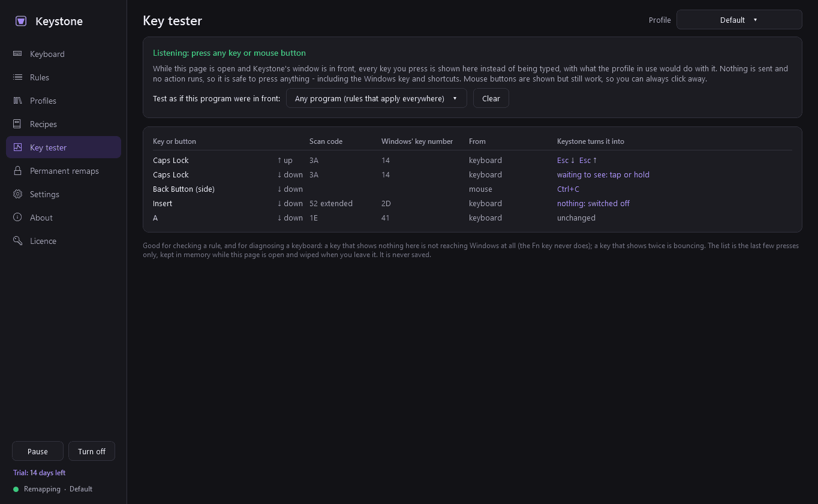Click the 'Ctrl+C' mapping text

coord(568,189)
